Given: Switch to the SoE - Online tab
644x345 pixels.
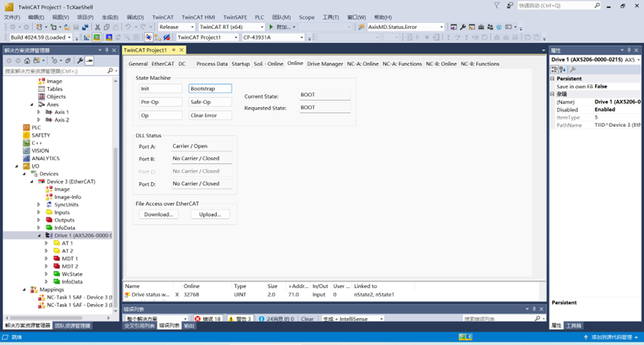Looking at the screenshot, I should 268,63.
